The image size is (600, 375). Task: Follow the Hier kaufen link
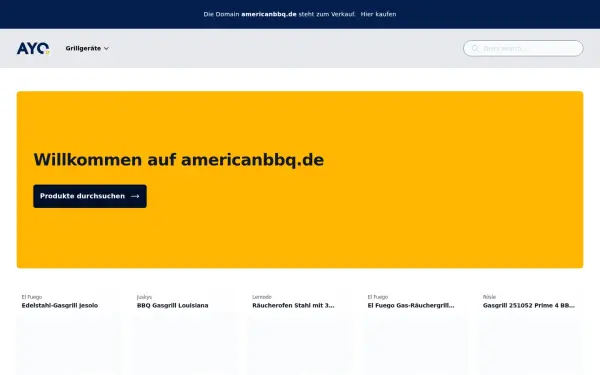(x=378, y=14)
